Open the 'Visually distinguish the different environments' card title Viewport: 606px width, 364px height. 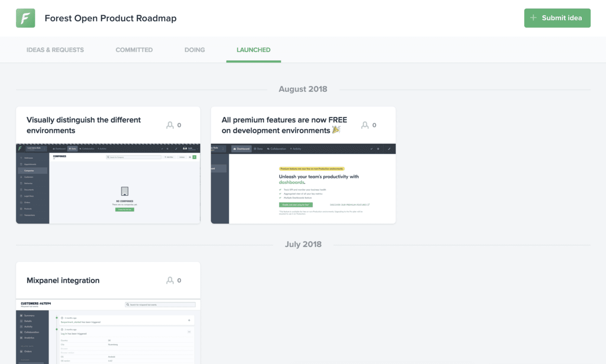pos(84,125)
